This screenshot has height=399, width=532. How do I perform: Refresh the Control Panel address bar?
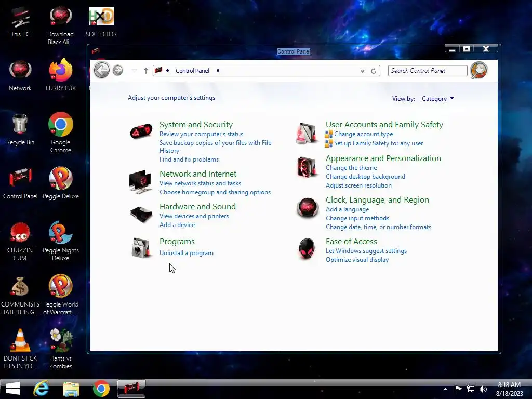[374, 71]
